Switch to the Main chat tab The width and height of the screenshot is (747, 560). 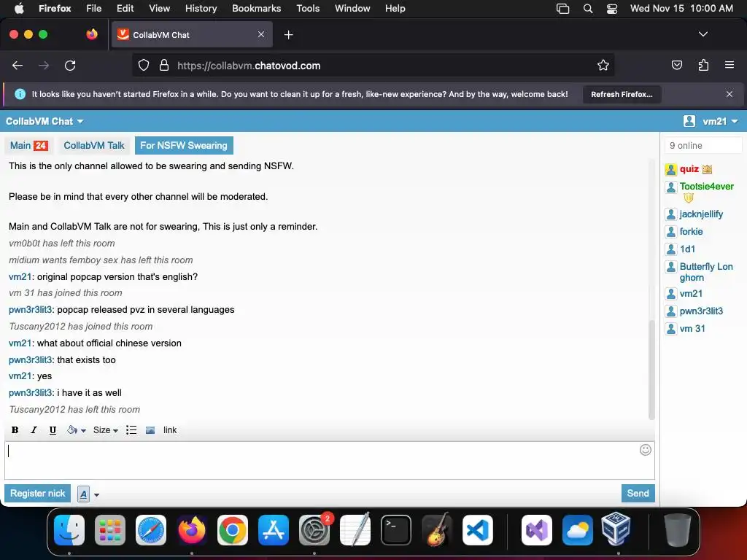29,145
